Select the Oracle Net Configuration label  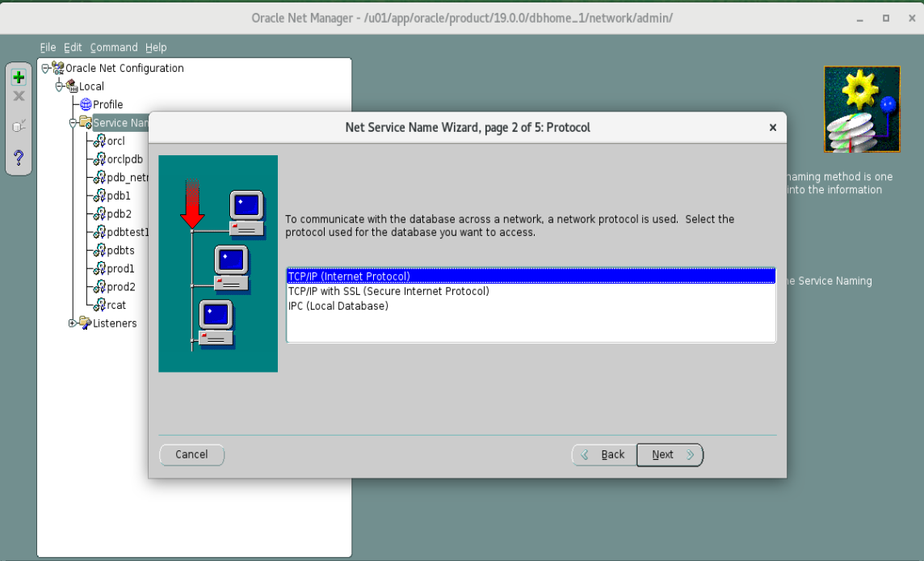click(124, 68)
